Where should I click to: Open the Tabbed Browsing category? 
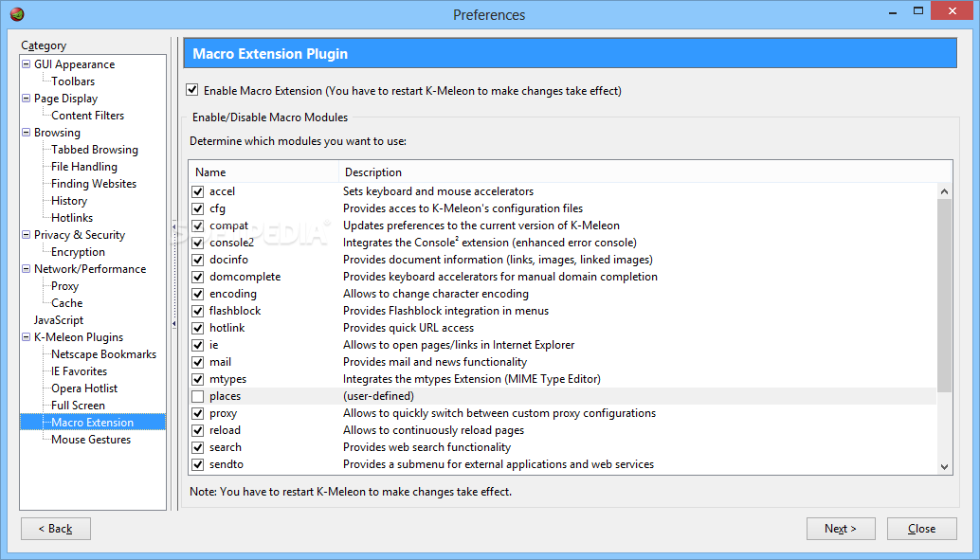[x=95, y=150]
